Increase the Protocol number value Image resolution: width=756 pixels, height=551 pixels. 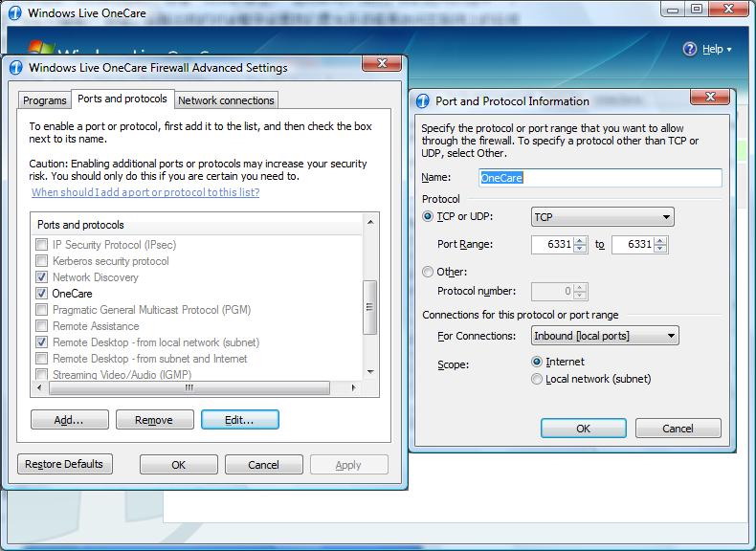coord(581,288)
